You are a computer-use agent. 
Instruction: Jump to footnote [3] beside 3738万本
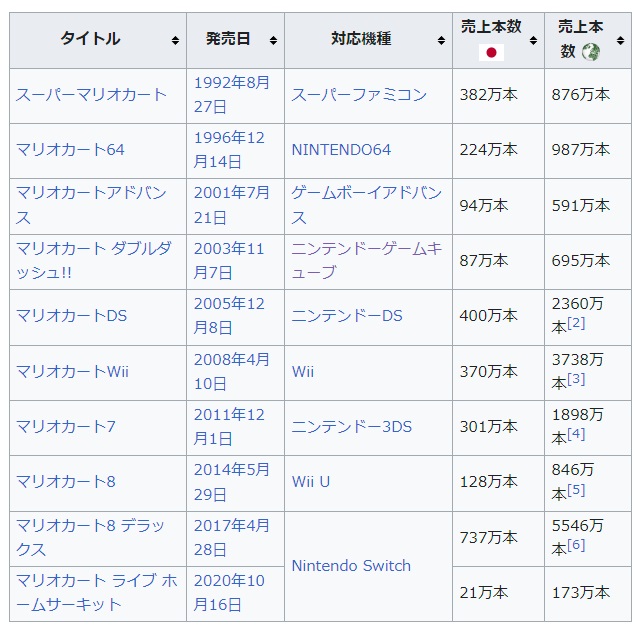(x=576, y=379)
